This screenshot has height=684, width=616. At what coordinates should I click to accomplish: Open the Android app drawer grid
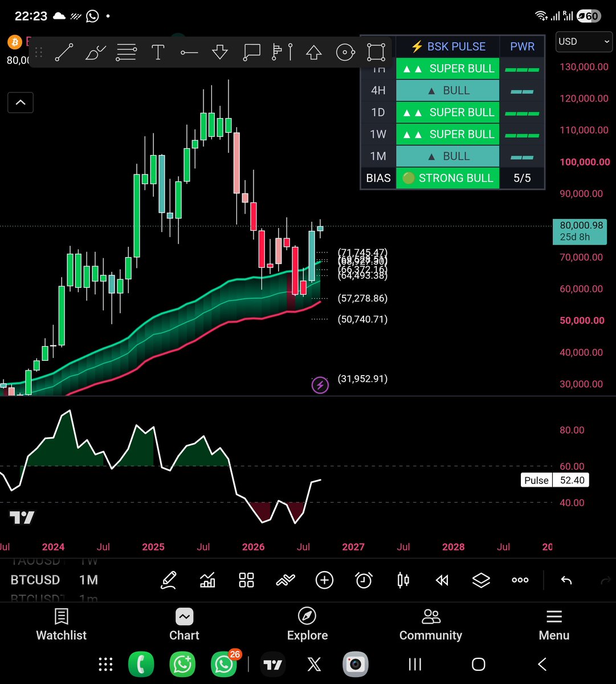click(105, 665)
